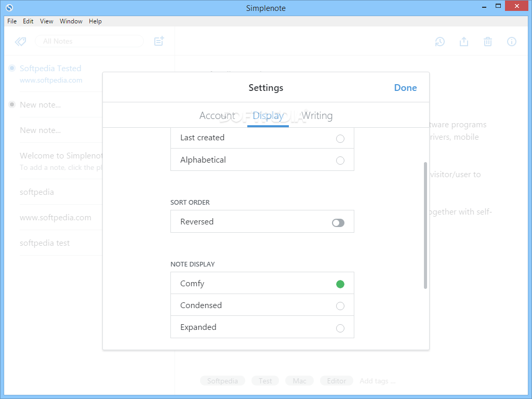Open the File menu

[x=12, y=21]
